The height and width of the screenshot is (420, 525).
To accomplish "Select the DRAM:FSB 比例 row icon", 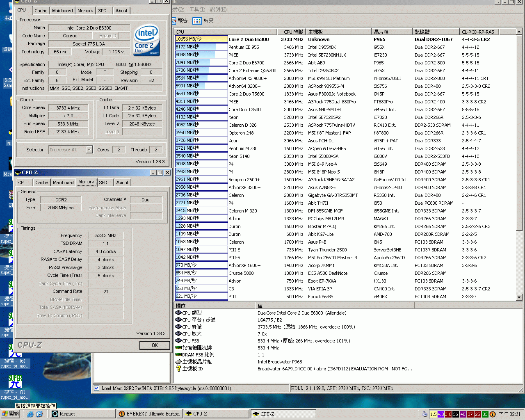I will pos(178,354).
